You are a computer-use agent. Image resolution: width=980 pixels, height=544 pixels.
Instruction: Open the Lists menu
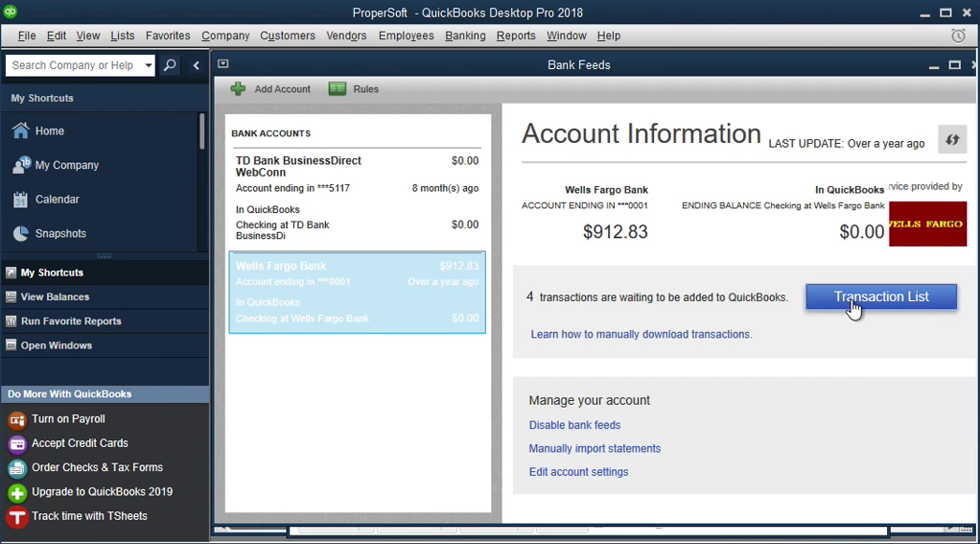123,35
